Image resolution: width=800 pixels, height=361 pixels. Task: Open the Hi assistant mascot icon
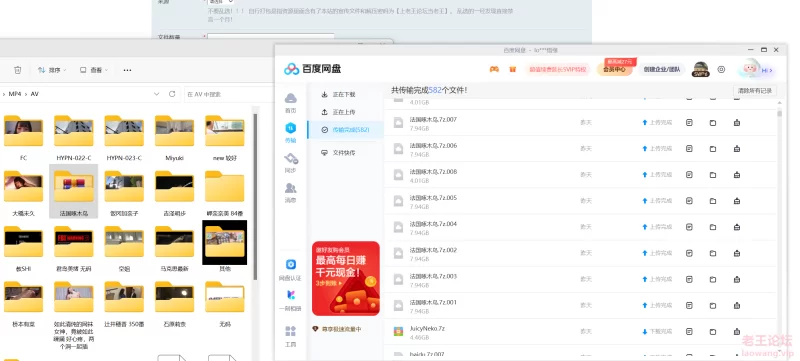[749, 69]
